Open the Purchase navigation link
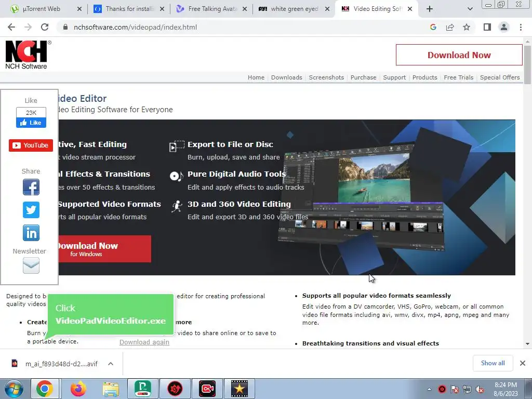 tap(363, 77)
